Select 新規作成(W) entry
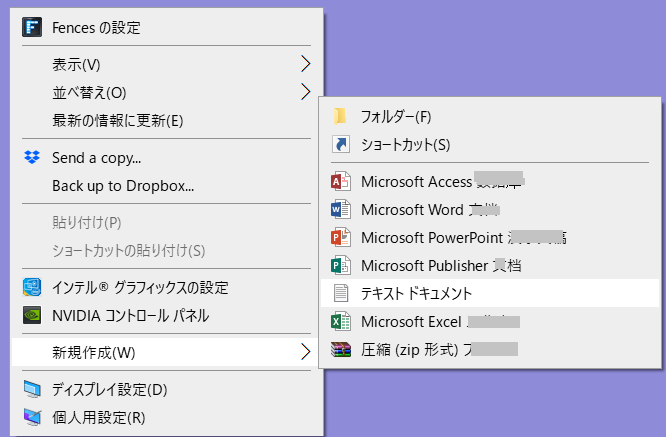 pyautogui.click(x=166, y=352)
